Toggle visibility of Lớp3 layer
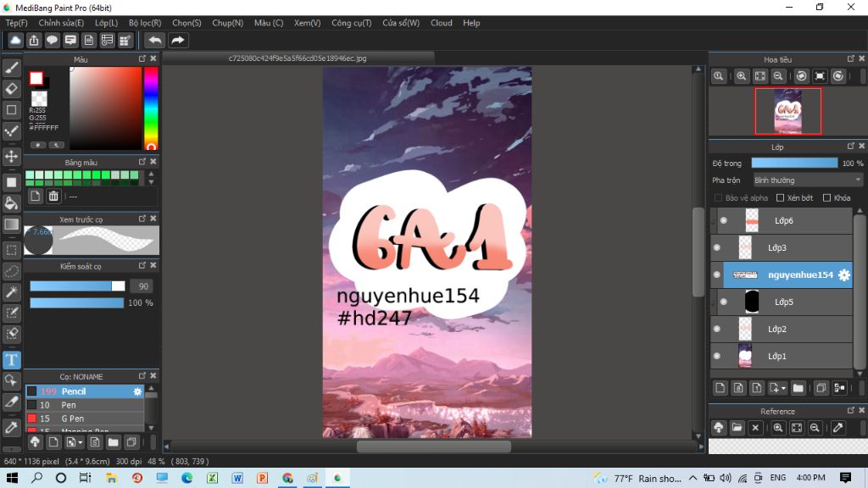This screenshot has height=488, width=868. [x=717, y=248]
